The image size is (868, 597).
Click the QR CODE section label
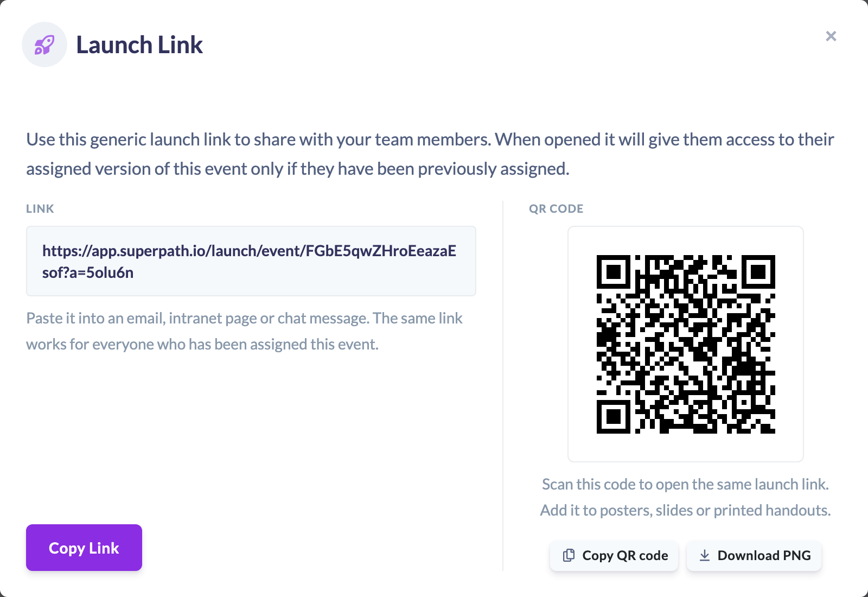point(556,209)
